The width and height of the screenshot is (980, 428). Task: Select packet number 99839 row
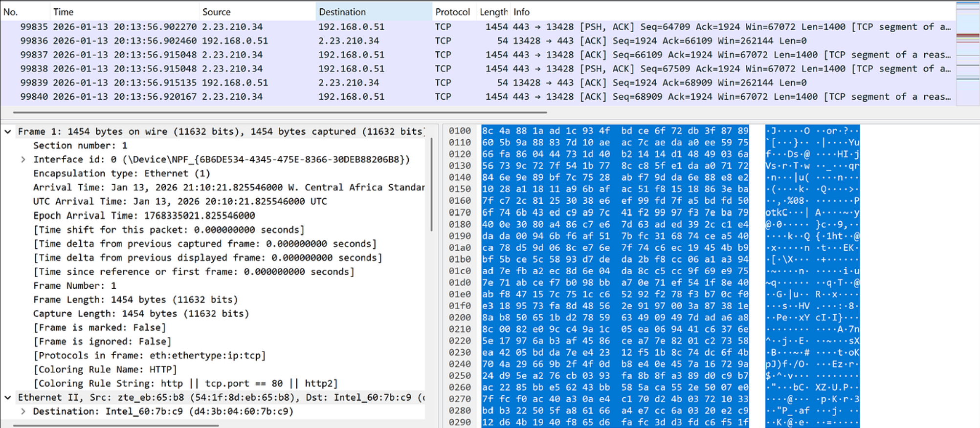[477, 83]
